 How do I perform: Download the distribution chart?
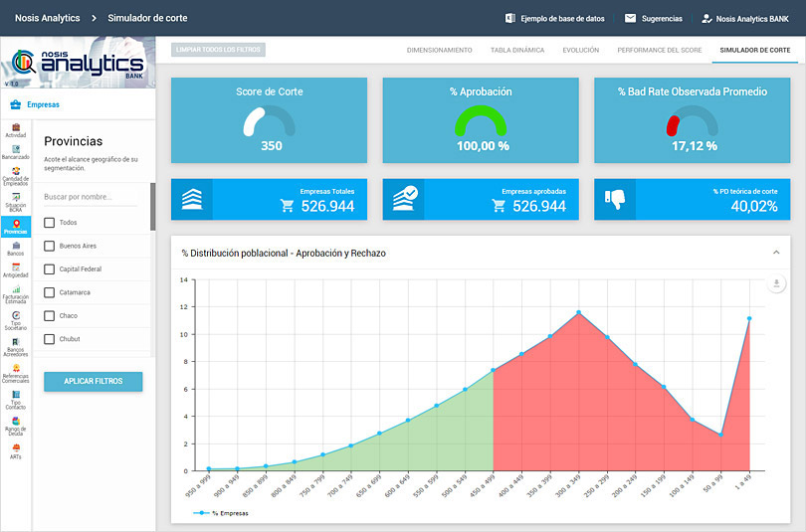[x=777, y=283]
